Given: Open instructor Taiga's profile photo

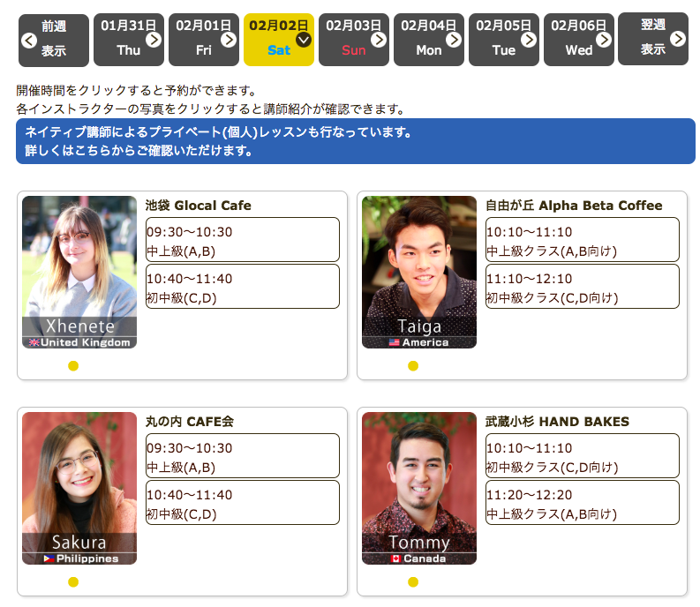Looking at the screenshot, I should point(419,272).
